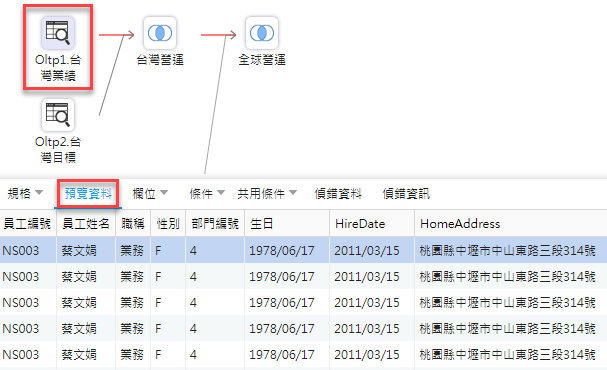The image size is (607, 370).
Task: Click the 職稱 column header
Action: click(x=133, y=223)
